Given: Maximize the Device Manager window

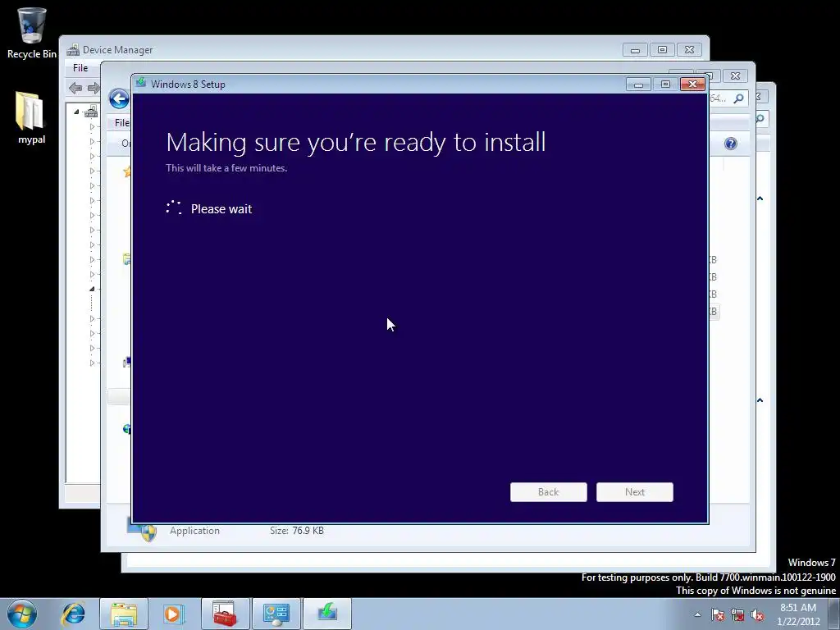Looking at the screenshot, I should pyautogui.click(x=662, y=50).
